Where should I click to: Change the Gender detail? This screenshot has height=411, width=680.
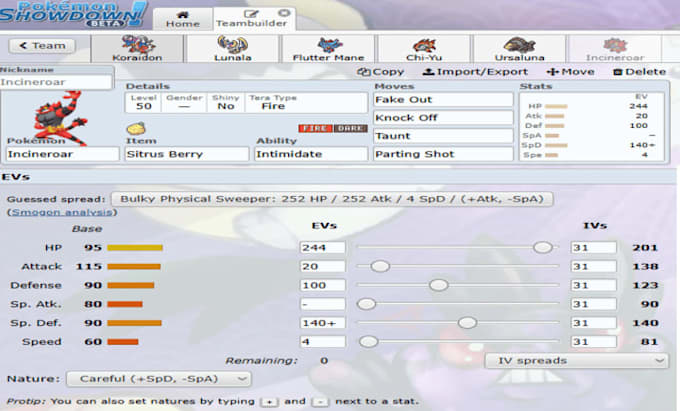click(184, 103)
